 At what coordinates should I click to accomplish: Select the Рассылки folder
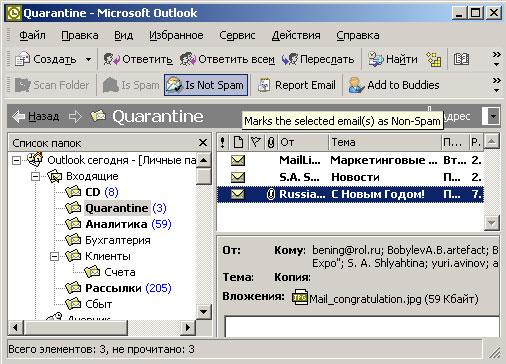(x=113, y=288)
